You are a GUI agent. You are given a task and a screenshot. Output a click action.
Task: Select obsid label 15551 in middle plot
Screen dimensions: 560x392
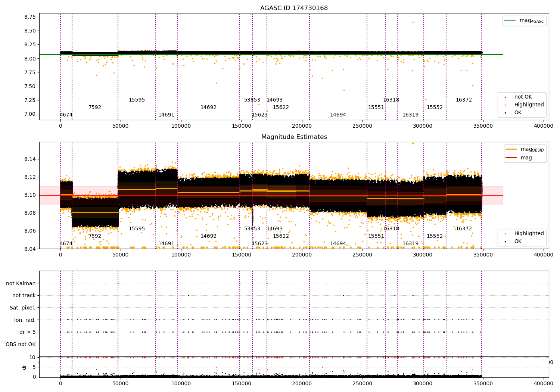click(376, 236)
